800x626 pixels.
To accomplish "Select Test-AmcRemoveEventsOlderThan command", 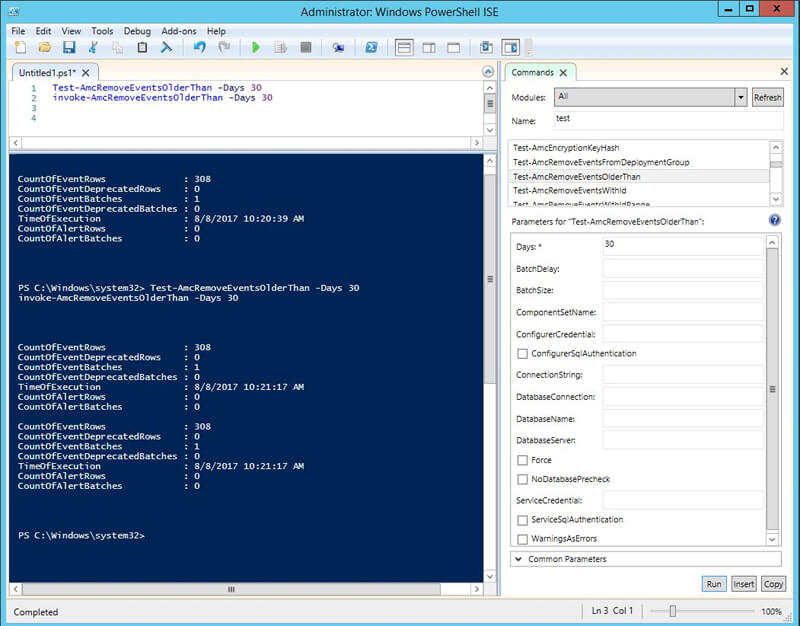I will (639, 177).
